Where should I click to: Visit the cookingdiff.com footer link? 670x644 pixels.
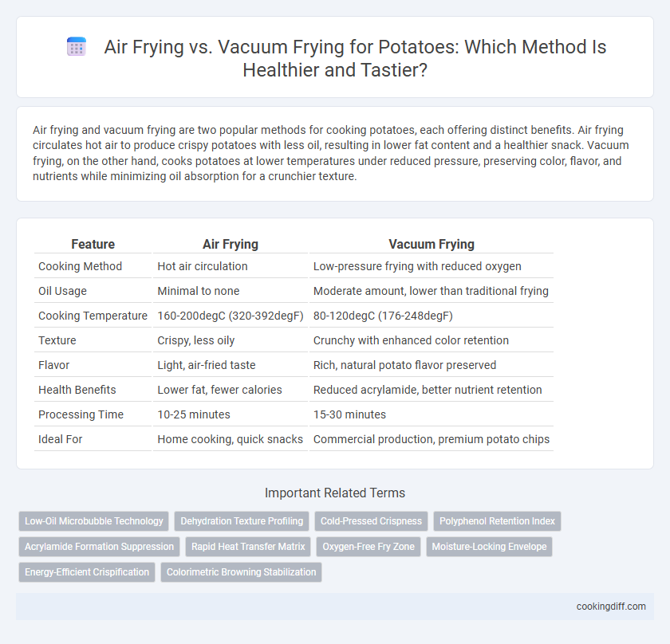611,607
